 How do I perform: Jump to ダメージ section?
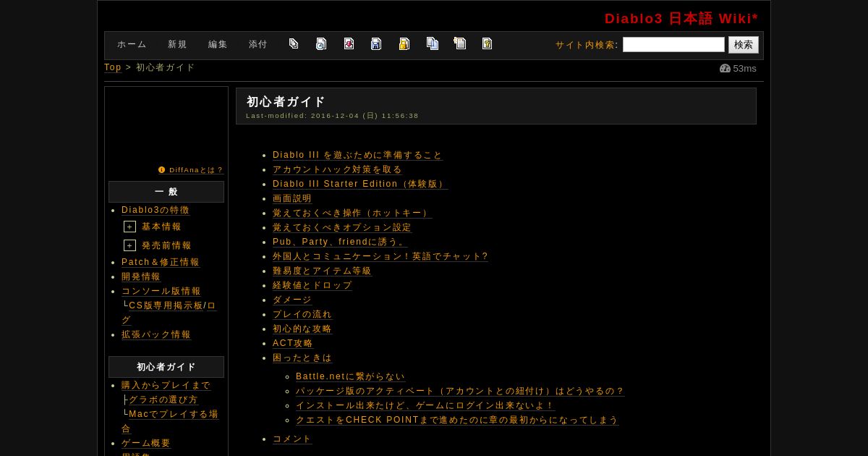click(292, 300)
